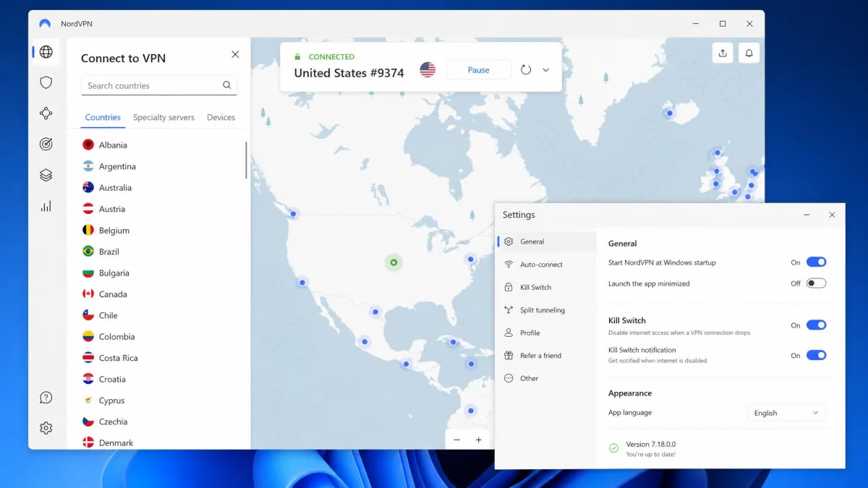The height and width of the screenshot is (488, 868).
Task: Open the help question mark icon
Action: click(46, 398)
